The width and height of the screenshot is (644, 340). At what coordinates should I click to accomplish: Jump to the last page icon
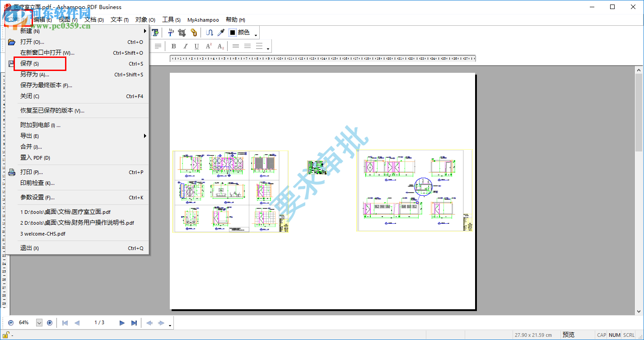134,323
